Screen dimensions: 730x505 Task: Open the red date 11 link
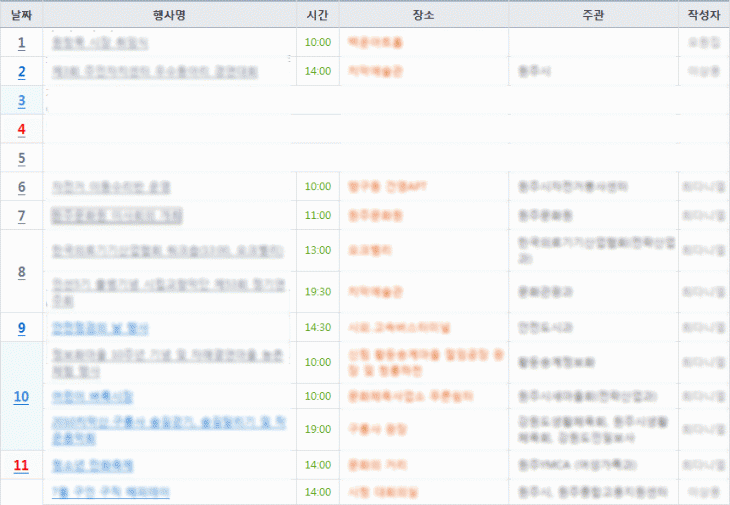21,466
